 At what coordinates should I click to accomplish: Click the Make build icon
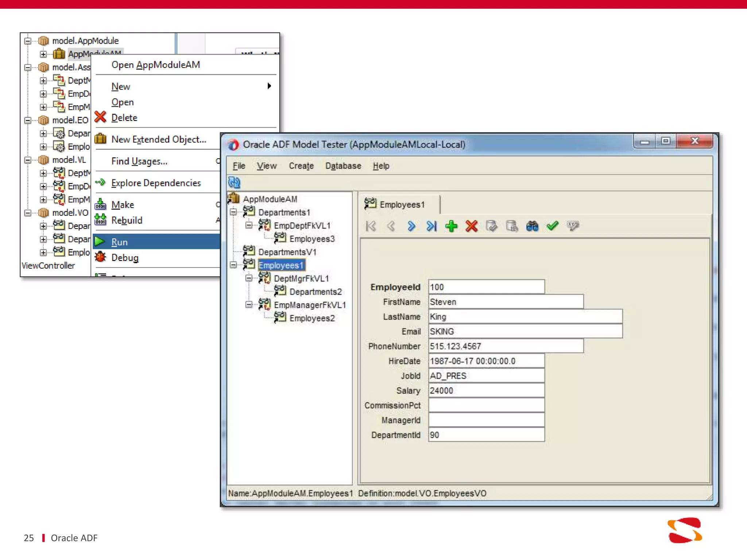[x=100, y=204]
